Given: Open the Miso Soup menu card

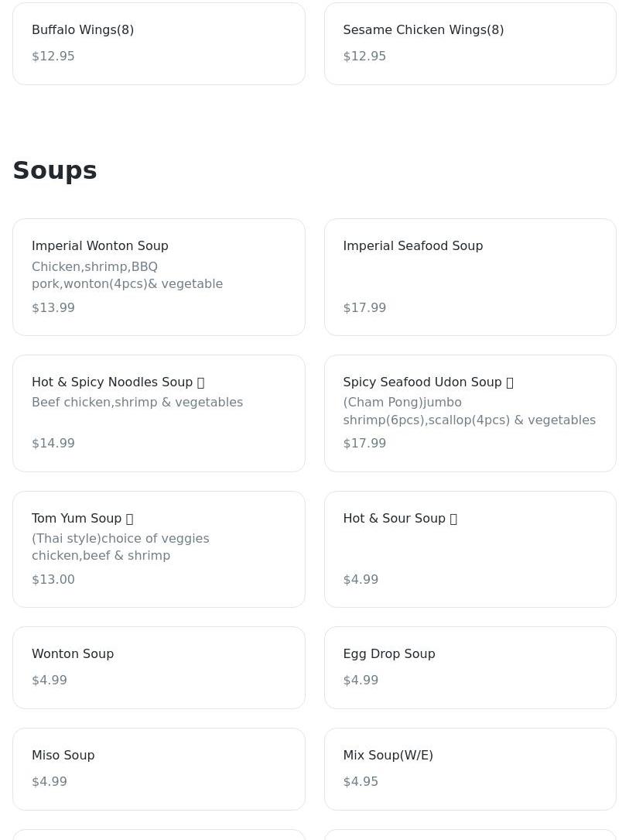Looking at the screenshot, I should click(159, 769).
